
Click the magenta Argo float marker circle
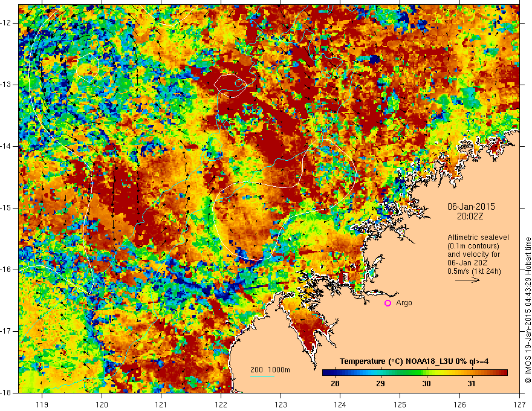pyautogui.click(x=388, y=303)
